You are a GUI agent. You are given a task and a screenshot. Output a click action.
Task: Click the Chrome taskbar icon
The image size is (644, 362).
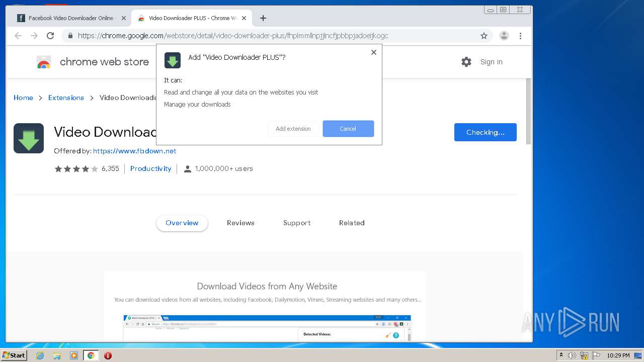pos(91,355)
